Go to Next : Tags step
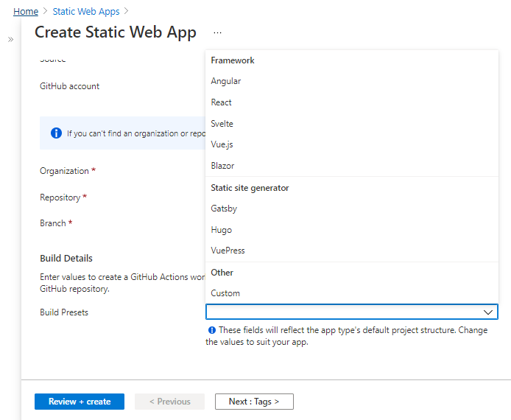Viewport: 511px width, 420px height. pos(254,402)
